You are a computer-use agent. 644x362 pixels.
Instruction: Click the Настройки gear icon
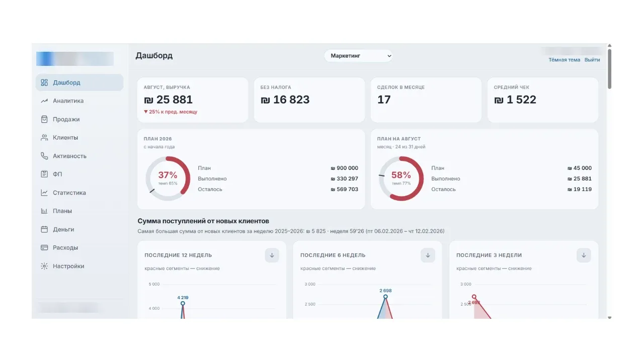pyautogui.click(x=44, y=266)
